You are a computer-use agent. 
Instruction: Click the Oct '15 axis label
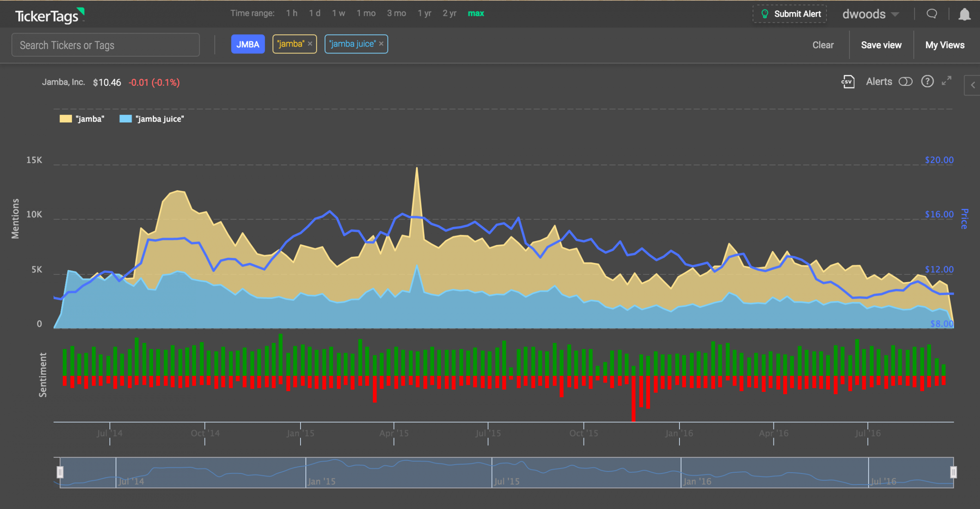[584, 433]
